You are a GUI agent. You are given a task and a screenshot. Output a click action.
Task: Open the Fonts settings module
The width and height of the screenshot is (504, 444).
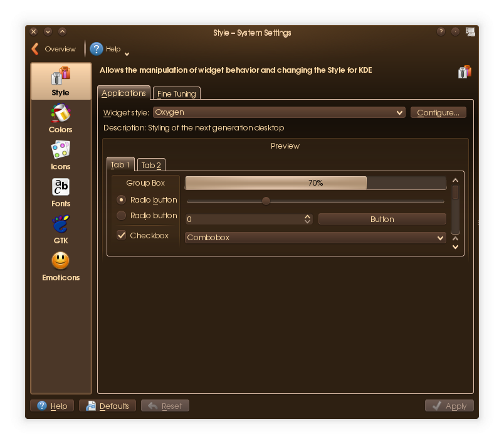(61, 193)
